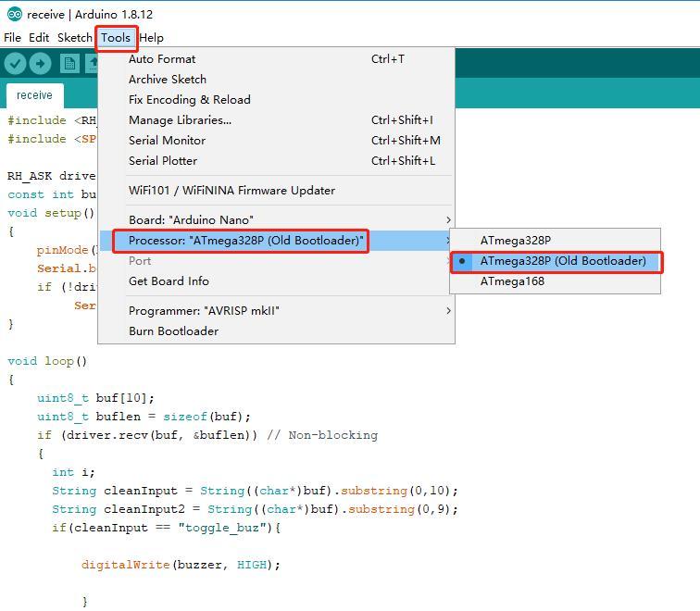Click the greyed-out Port entry

click(x=276, y=261)
